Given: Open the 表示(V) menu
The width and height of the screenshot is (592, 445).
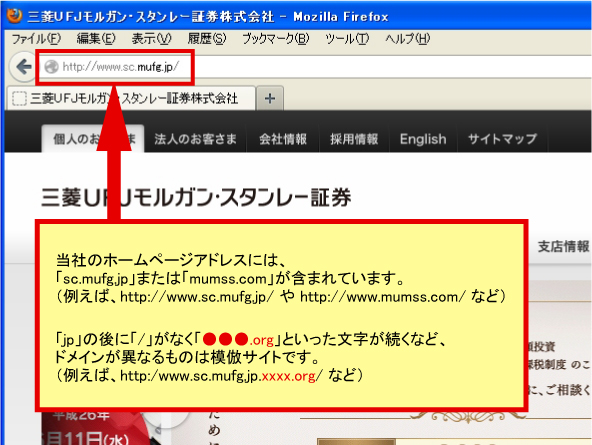Looking at the screenshot, I should point(151,38).
